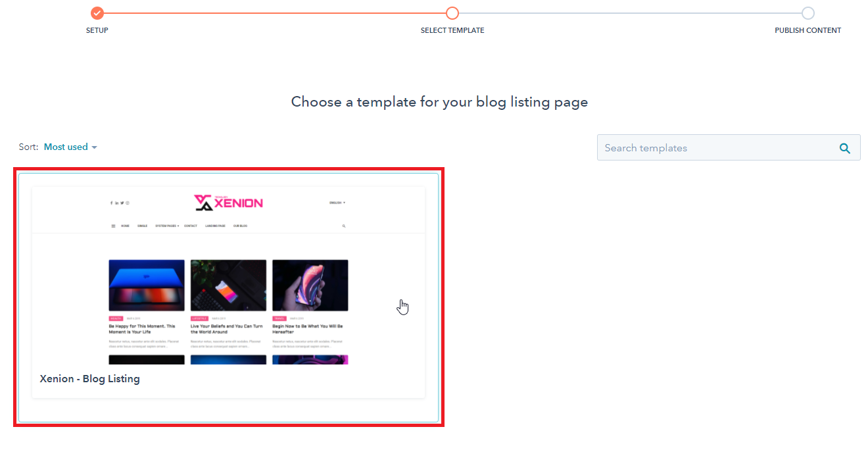This screenshot has width=868, height=450.
Task: Click the blue laptop blog post thumbnail
Action: click(147, 285)
